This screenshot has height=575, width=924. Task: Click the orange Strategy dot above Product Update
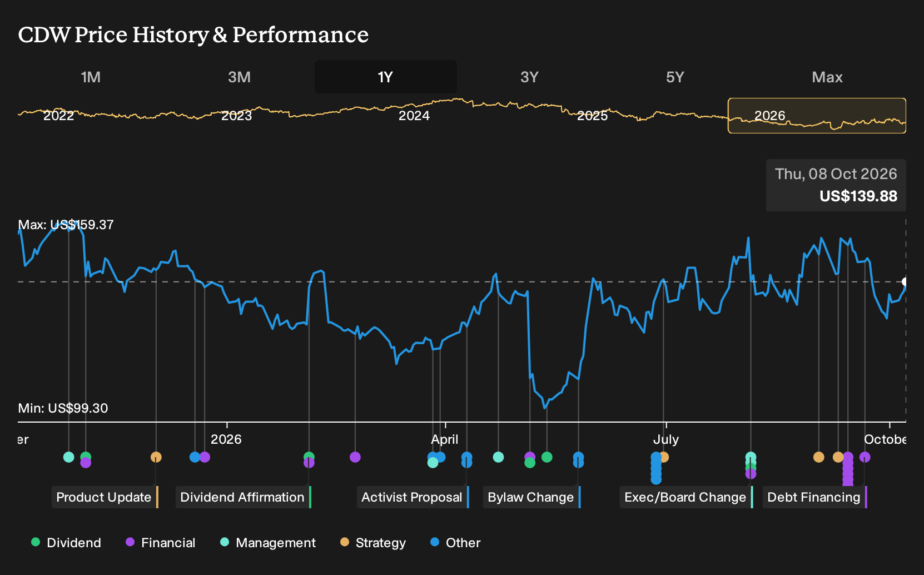tap(156, 457)
